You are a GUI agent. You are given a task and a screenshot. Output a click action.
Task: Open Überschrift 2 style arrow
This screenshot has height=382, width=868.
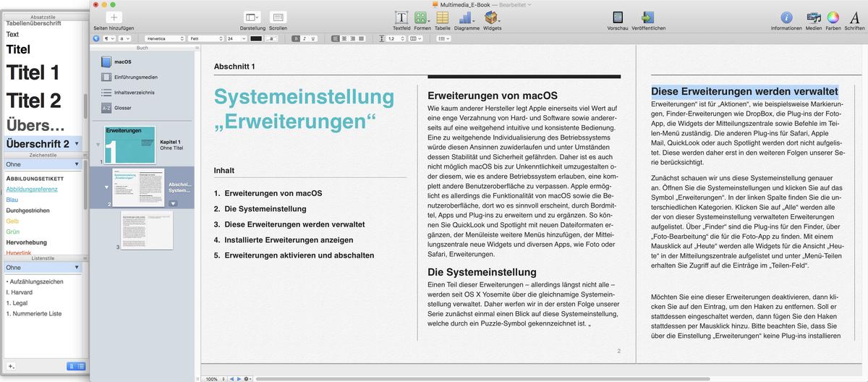click(x=76, y=144)
